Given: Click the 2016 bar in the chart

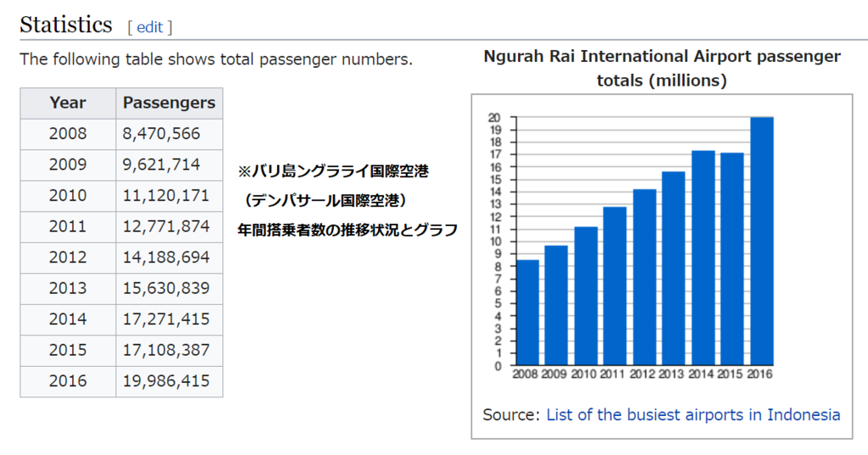Looking at the screenshot, I should coord(762,241).
